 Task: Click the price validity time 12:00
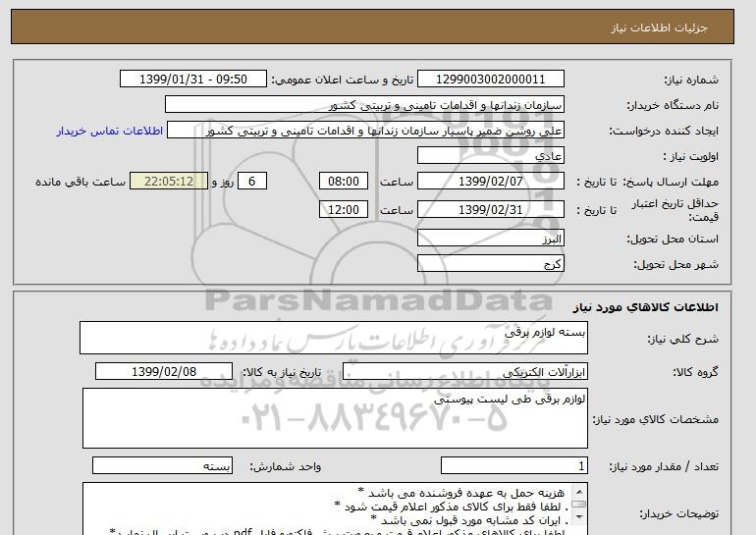tap(344, 209)
